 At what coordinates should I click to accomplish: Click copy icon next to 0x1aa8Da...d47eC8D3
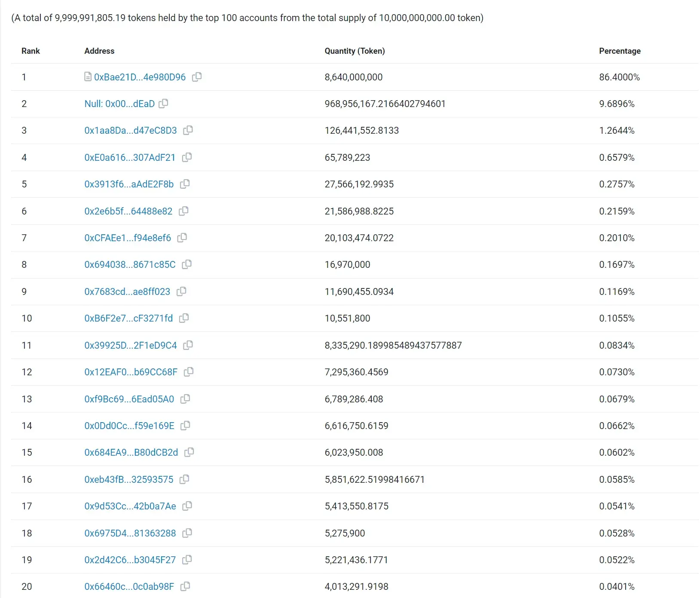tap(188, 130)
